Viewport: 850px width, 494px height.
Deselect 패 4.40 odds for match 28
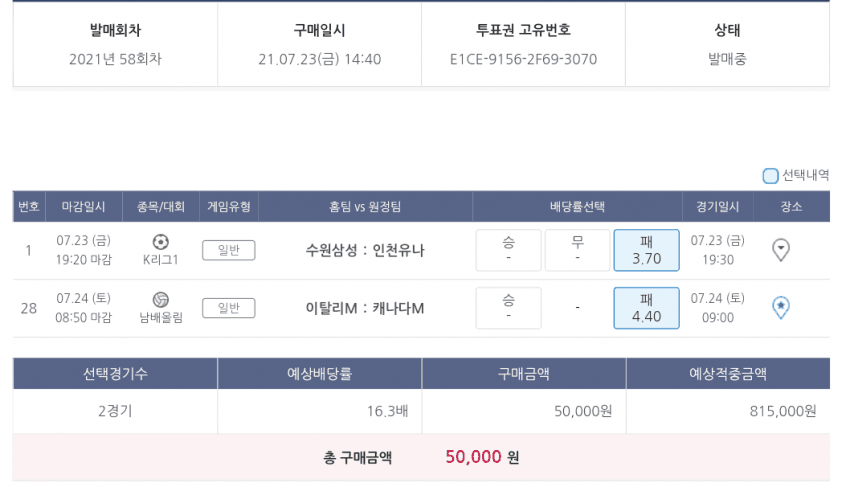pos(646,308)
